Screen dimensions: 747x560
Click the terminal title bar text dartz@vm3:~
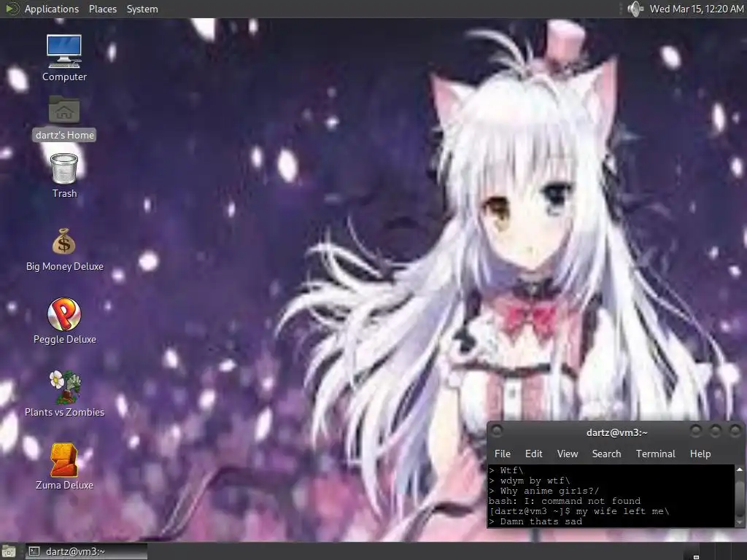(x=617, y=432)
